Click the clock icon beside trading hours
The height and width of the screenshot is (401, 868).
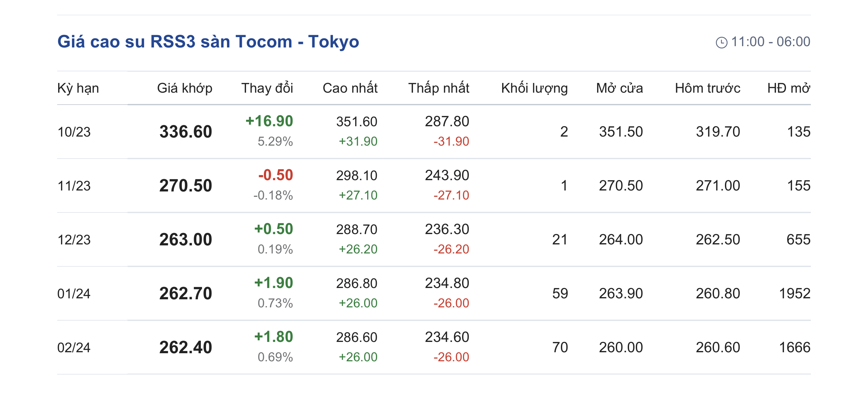coord(721,43)
